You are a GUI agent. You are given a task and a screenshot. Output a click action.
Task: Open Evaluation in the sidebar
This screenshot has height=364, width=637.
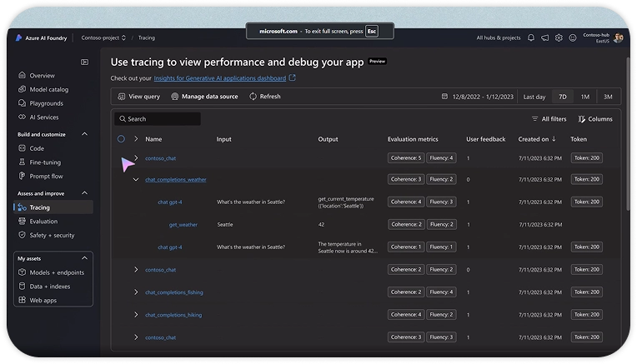tap(43, 221)
